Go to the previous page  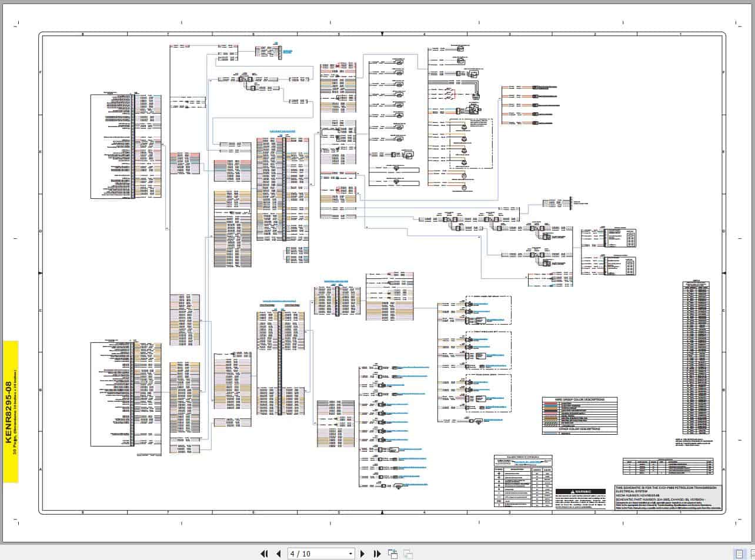click(279, 554)
